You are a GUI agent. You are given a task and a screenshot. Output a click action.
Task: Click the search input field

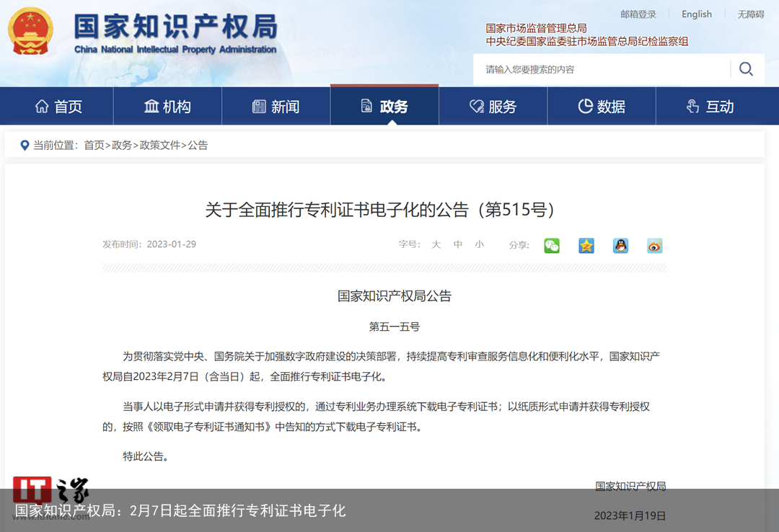[x=601, y=69]
